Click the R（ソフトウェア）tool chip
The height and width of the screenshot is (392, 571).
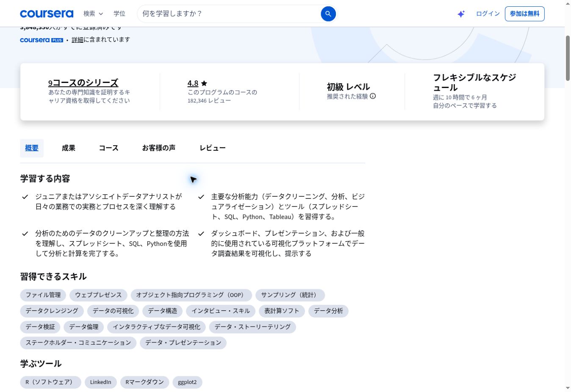point(50,382)
